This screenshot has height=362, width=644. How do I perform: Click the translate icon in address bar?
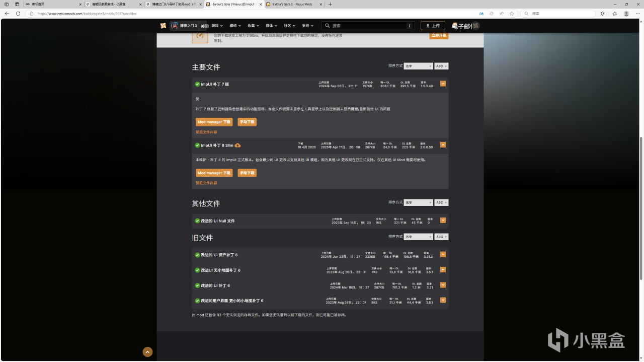pos(481,14)
